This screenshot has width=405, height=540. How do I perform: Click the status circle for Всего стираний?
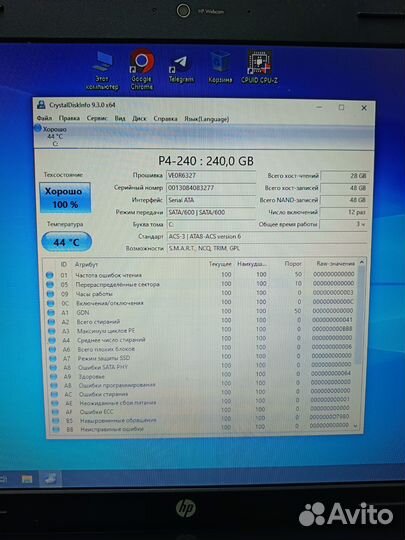pos(51,322)
